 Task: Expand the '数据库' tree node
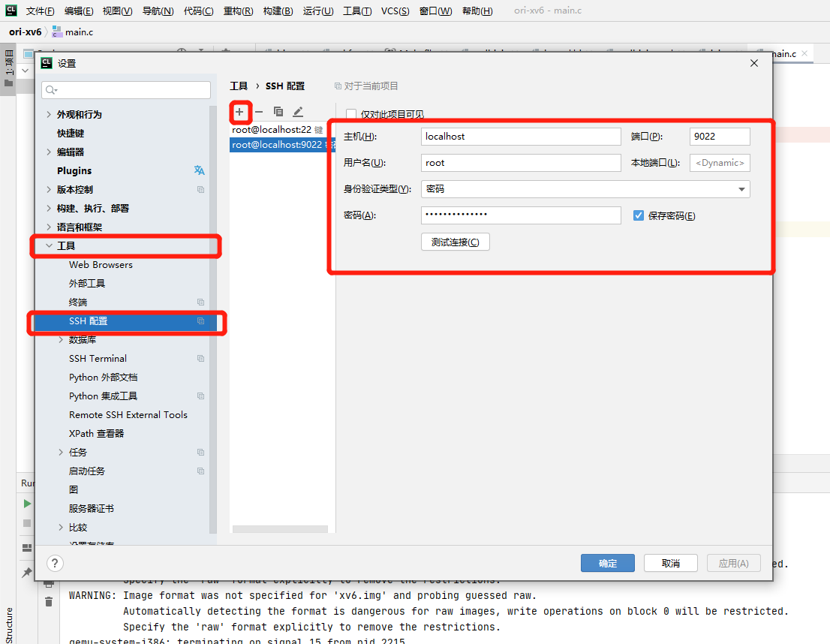tap(62, 340)
